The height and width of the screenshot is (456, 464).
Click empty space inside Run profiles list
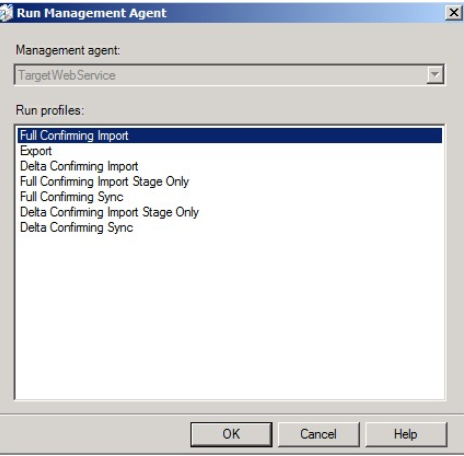230,317
